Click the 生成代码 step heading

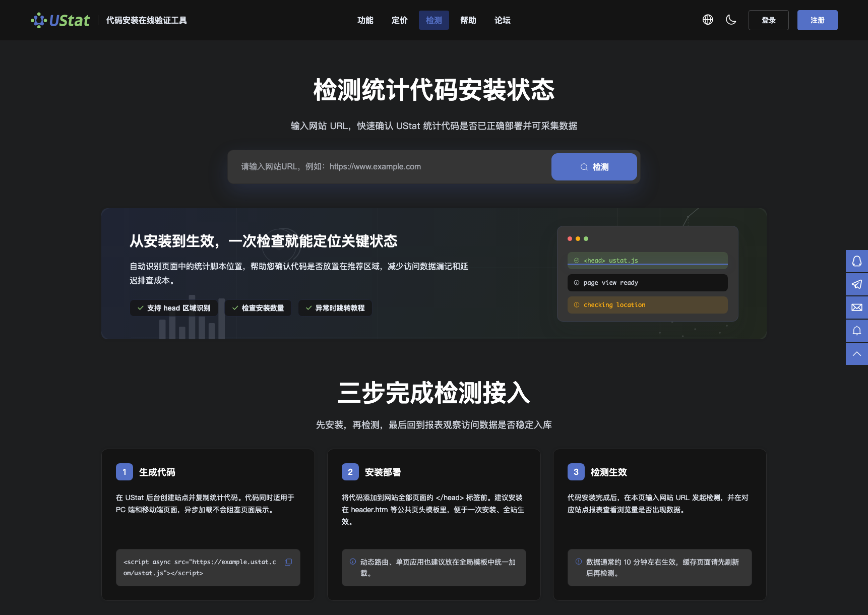click(157, 472)
